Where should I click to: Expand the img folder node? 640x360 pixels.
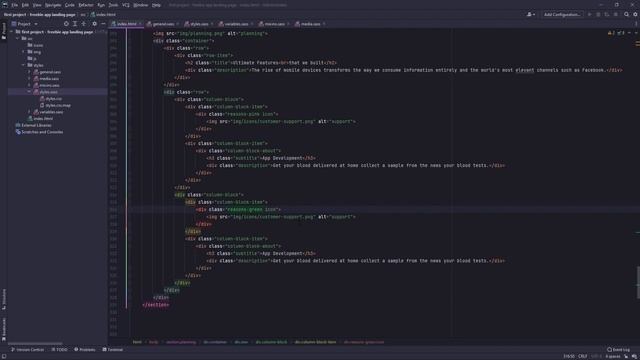[x=23, y=52]
